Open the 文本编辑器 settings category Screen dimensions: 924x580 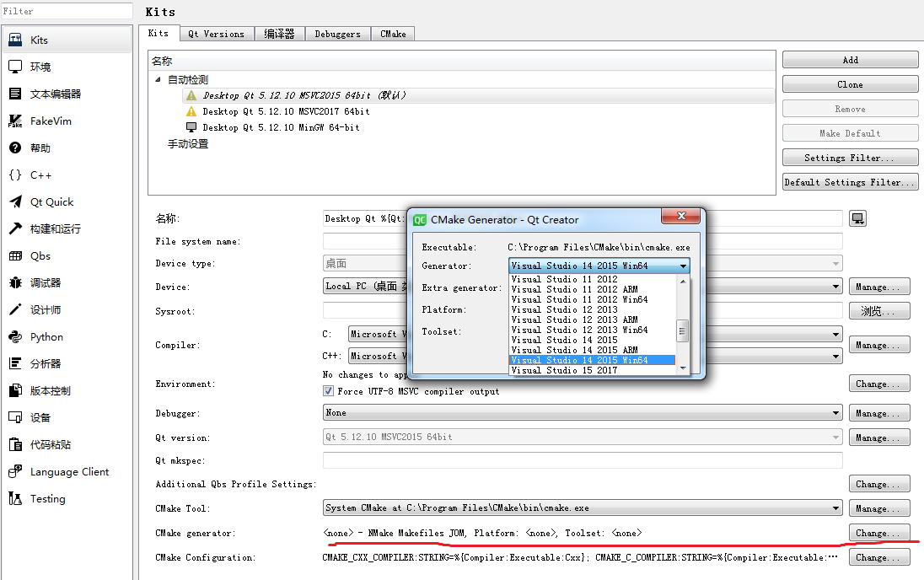pos(67,94)
